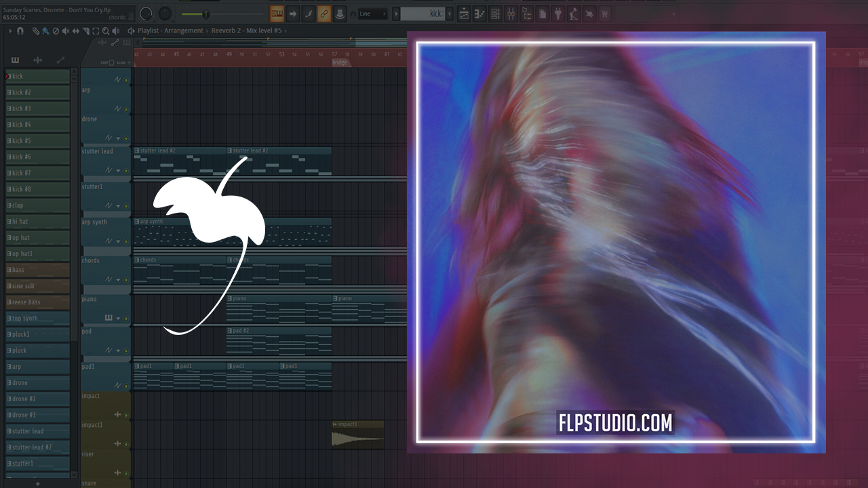Toggle the playlist magnet snap icon
868x488 pixels.
(20, 31)
